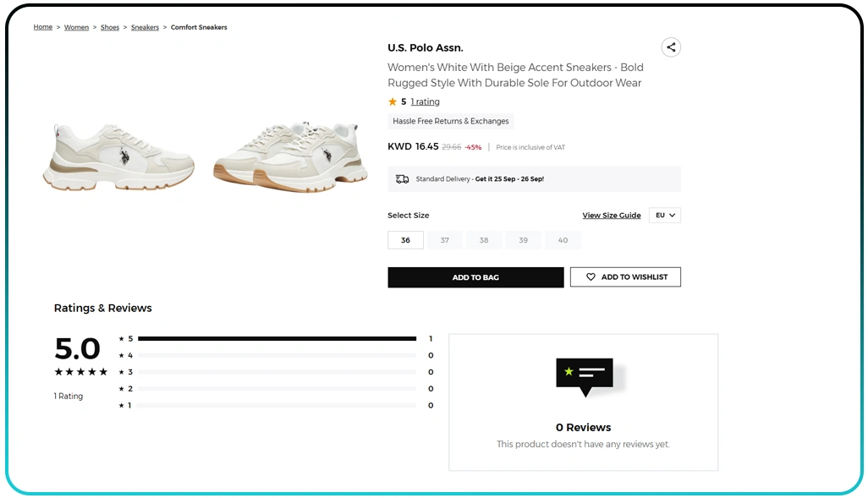Select size 38

pyautogui.click(x=483, y=240)
